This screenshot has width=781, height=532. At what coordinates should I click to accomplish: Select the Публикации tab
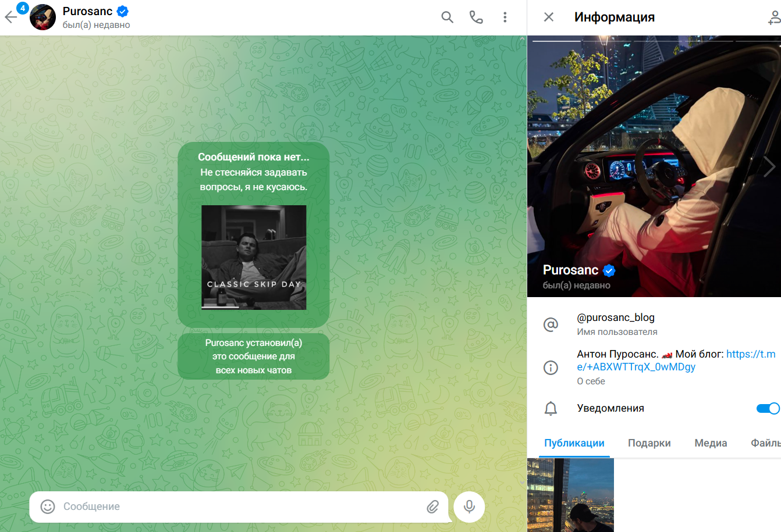574,443
